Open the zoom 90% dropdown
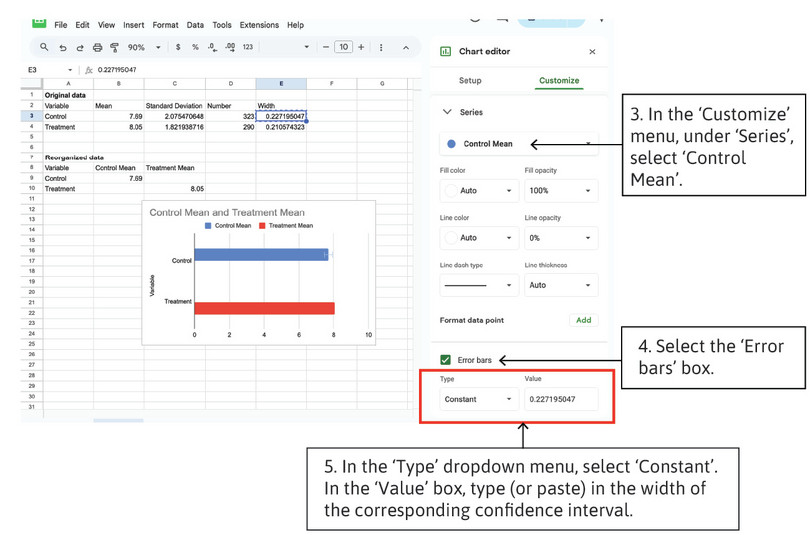 click(x=144, y=47)
